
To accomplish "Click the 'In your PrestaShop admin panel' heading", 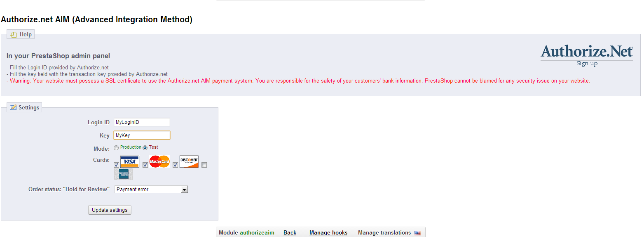I will click(58, 56).
